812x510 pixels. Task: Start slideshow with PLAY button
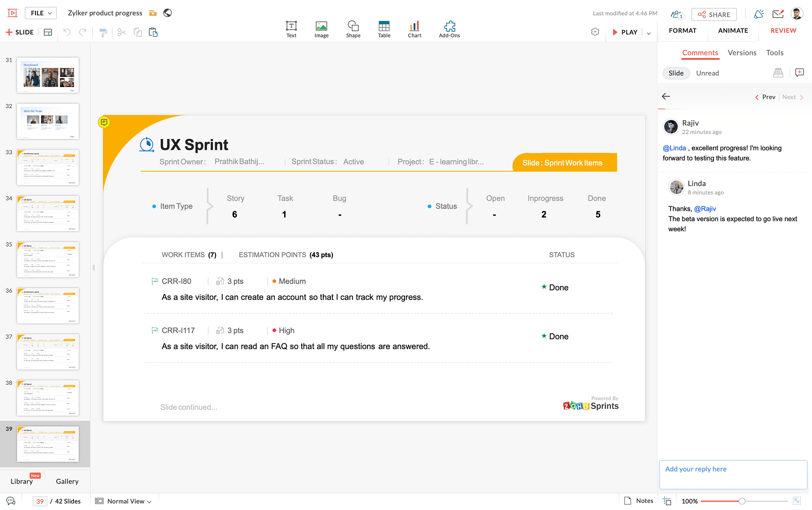[625, 32]
